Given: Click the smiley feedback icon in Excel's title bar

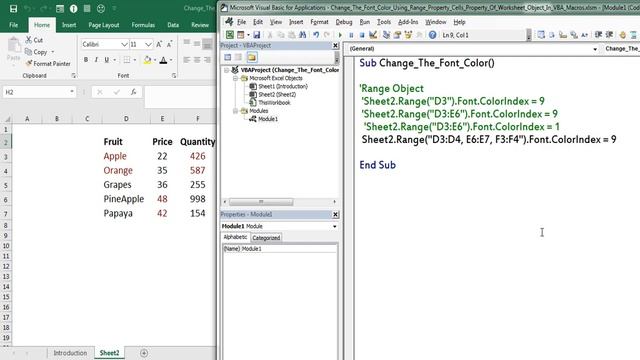Looking at the screenshot, I should point(101,9).
